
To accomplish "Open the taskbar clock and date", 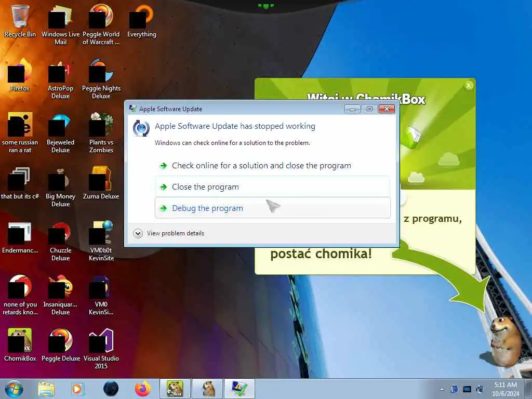I will coord(506,389).
